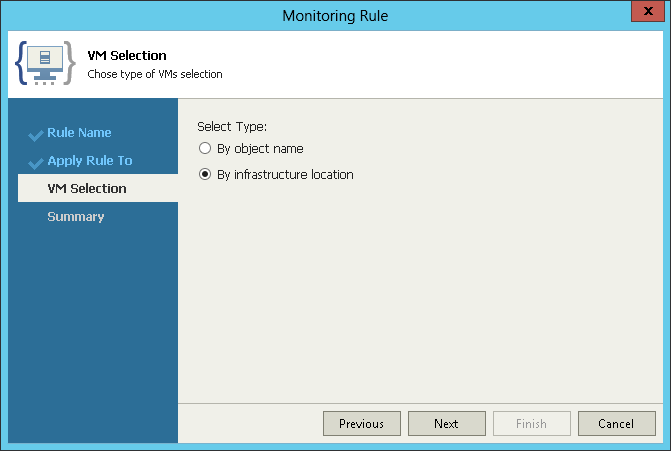Viewport: 671px width, 451px height.
Task: Close the Monitoring Rule dialog
Action: point(648,11)
